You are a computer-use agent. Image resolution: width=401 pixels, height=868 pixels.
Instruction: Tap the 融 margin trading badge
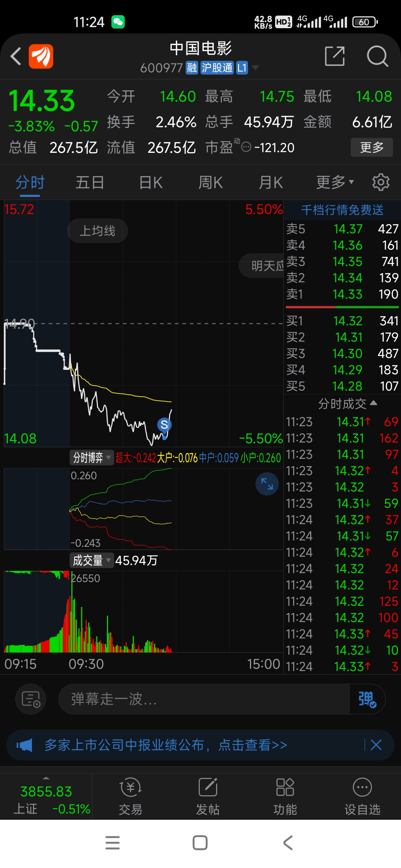click(192, 68)
